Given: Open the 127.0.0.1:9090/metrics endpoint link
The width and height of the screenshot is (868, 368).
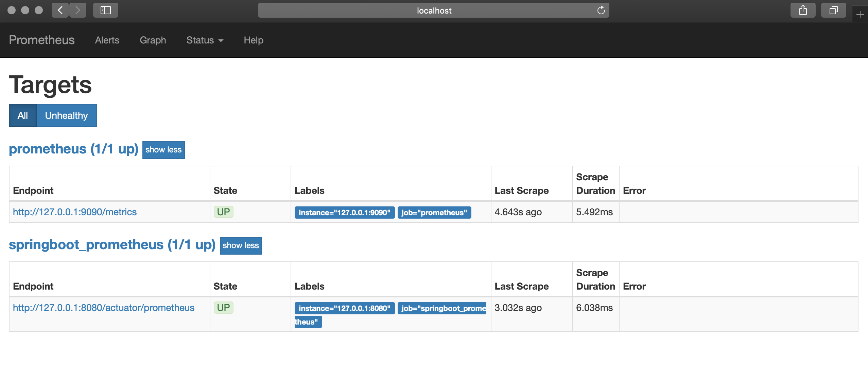Looking at the screenshot, I should click(x=75, y=212).
